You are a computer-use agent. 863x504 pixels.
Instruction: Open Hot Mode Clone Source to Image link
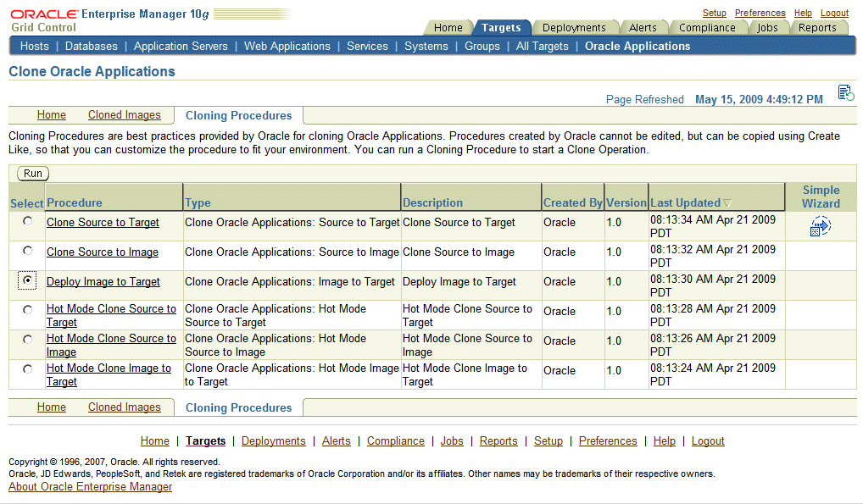111,345
